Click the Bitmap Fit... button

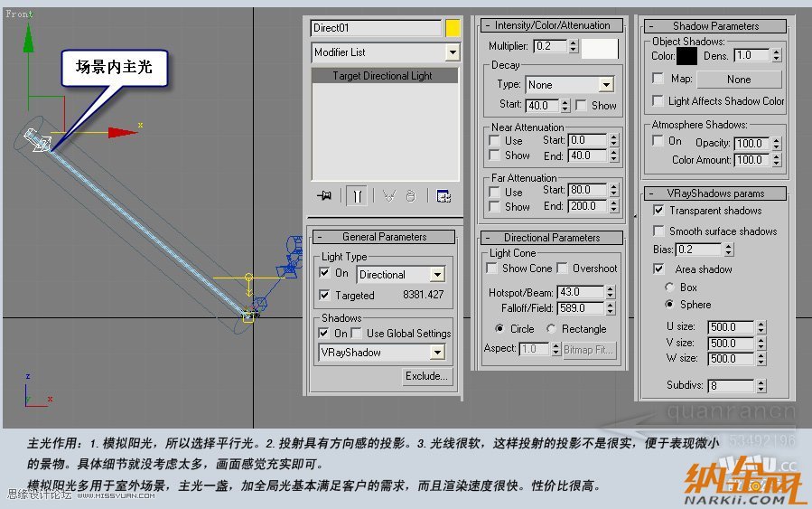point(589,350)
